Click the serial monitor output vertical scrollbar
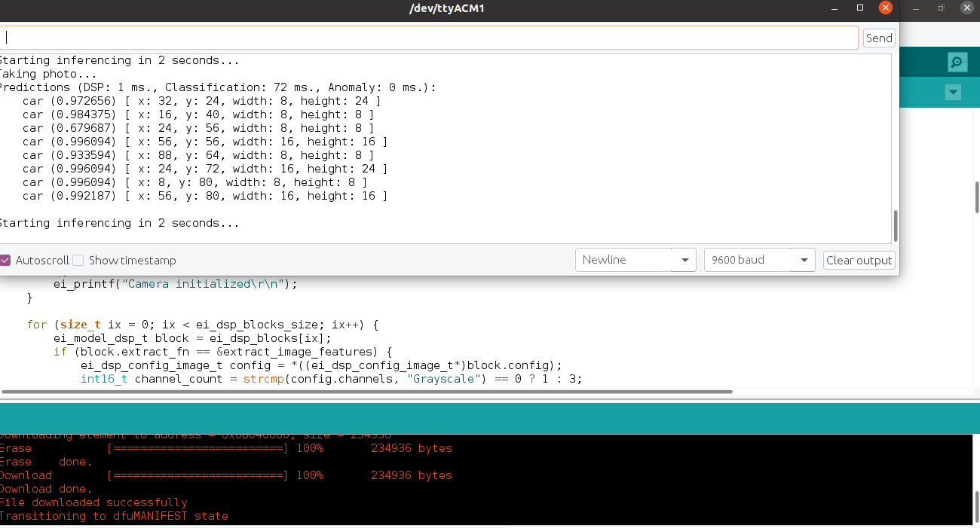Viewport: 980px width, 528px height. point(896,224)
